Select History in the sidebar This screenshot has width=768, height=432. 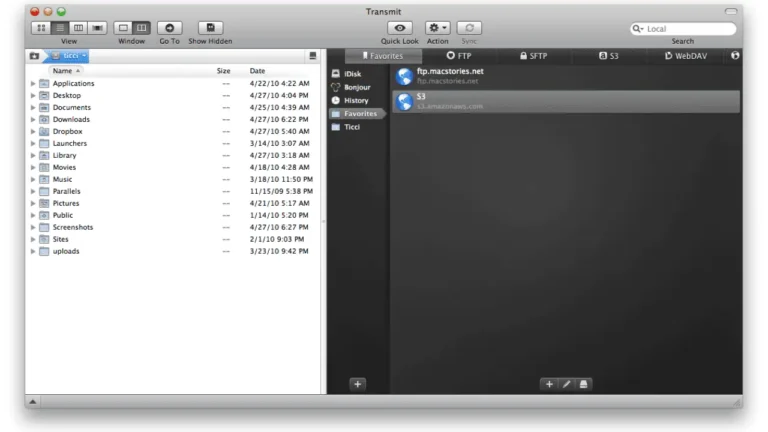click(x=358, y=100)
